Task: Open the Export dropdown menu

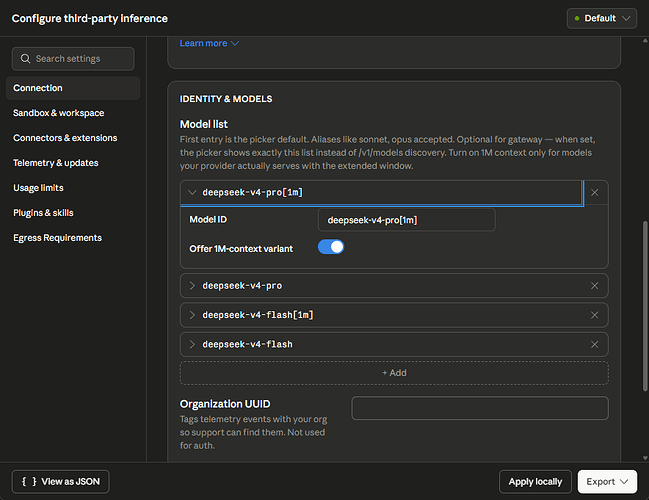Action: 607,481
